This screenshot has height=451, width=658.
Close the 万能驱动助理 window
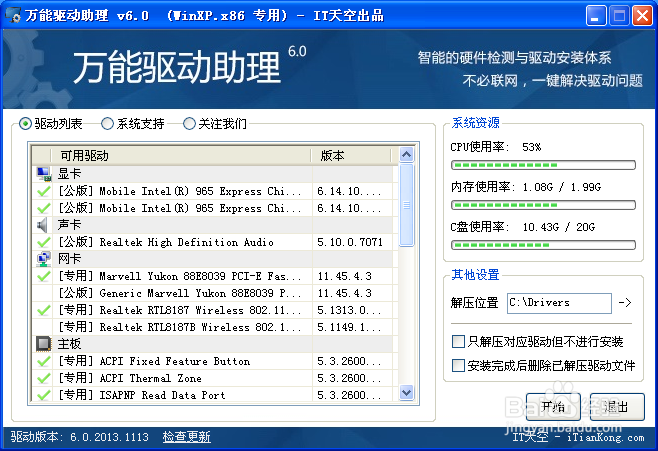click(x=642, y=16)
